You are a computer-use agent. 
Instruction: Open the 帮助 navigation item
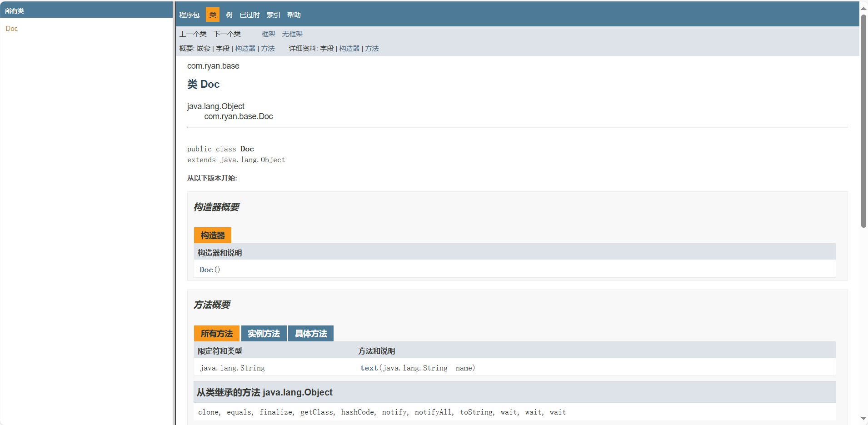click(x=294, y=15)
